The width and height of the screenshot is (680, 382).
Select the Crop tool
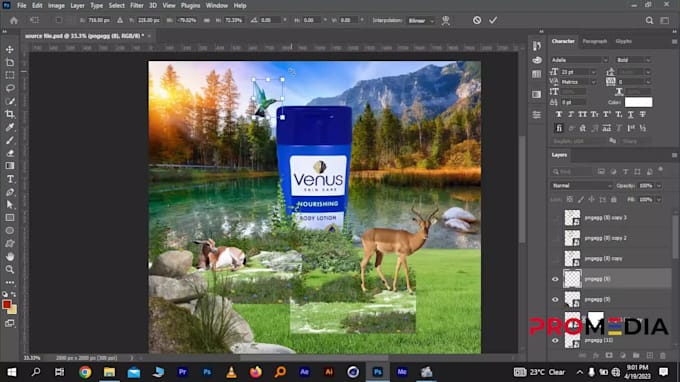10,114
